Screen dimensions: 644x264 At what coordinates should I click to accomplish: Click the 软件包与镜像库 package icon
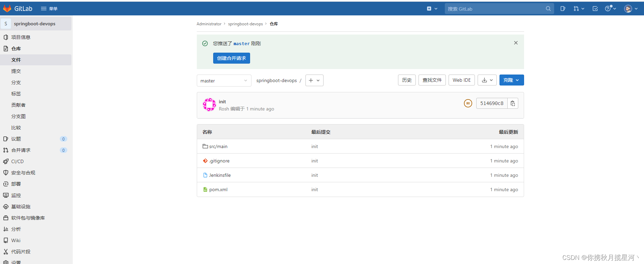(6, 218)
